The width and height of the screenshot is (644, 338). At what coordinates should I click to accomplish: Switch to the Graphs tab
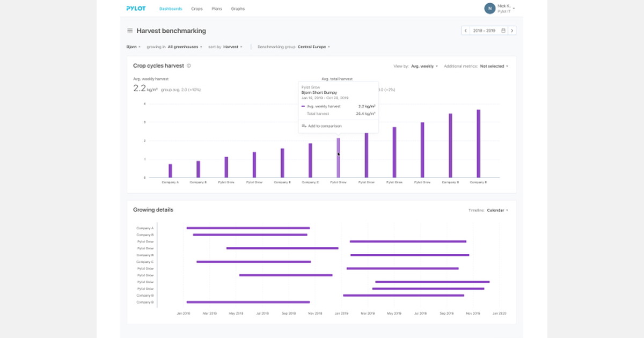[x=238, y=9]
